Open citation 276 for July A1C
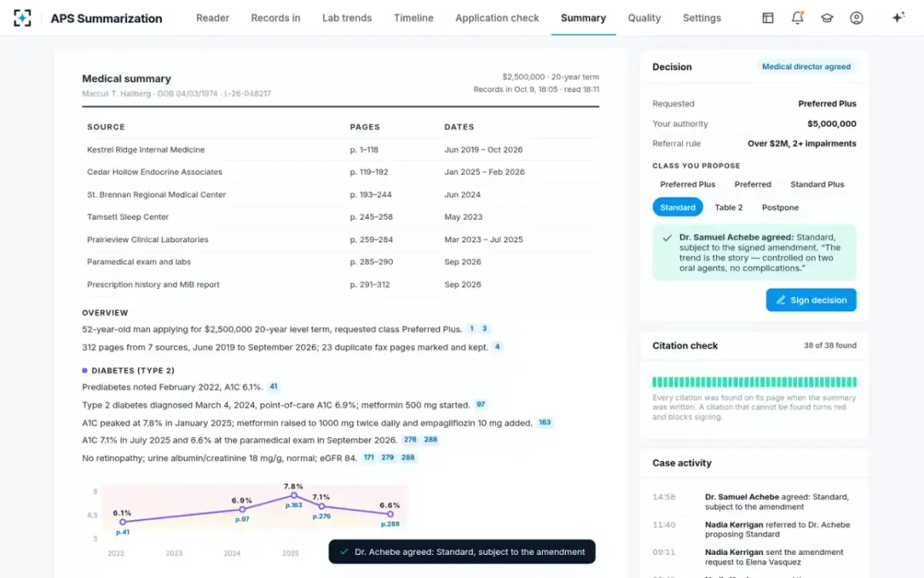 (410, 440)
